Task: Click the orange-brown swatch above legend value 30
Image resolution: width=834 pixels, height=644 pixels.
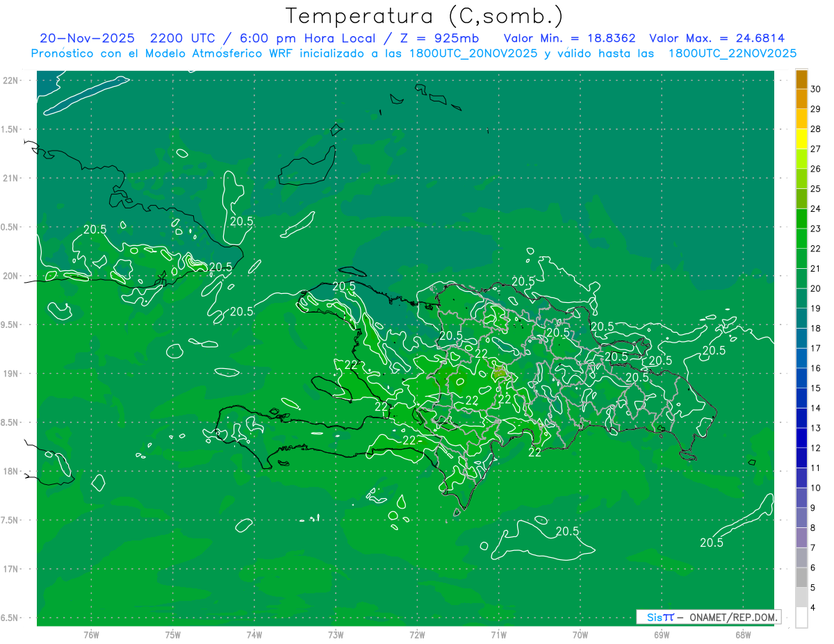Action: [801, 79]
